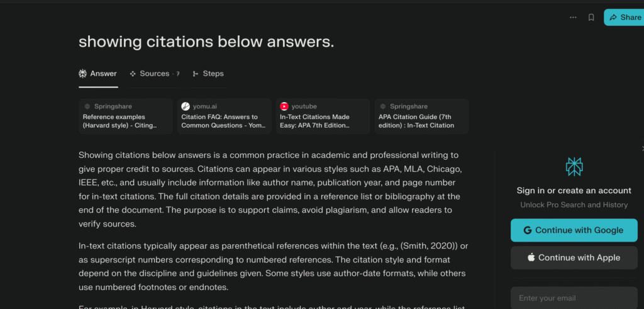Click the APA Citation Guide globe icon
The height and width of the screenshot is (309, 644).
382,106
